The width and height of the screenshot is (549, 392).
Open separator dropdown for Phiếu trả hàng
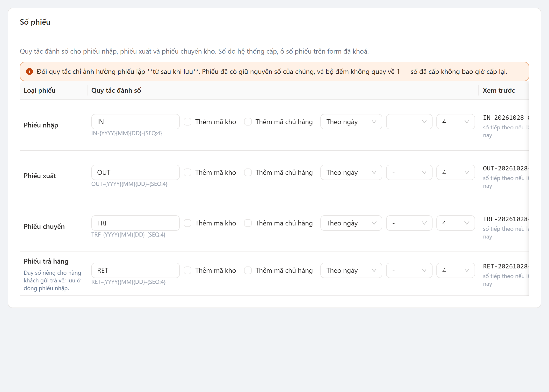click(409, 270)
